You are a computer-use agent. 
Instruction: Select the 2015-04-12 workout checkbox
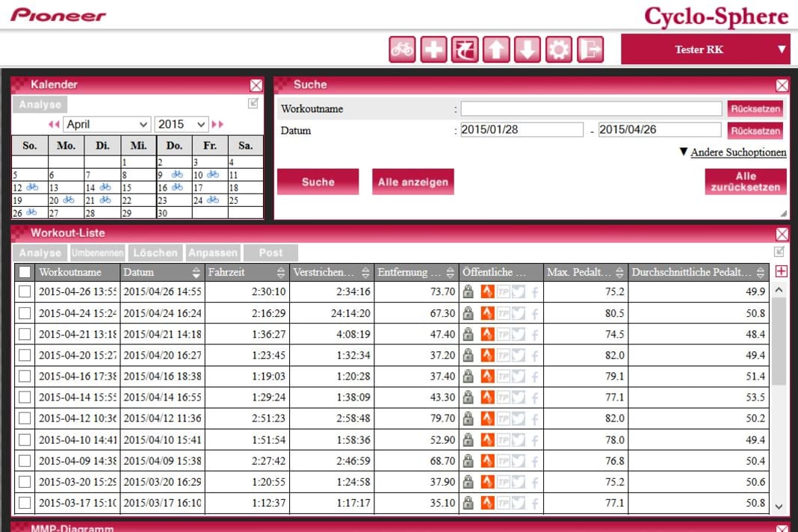tap(25, 418)
